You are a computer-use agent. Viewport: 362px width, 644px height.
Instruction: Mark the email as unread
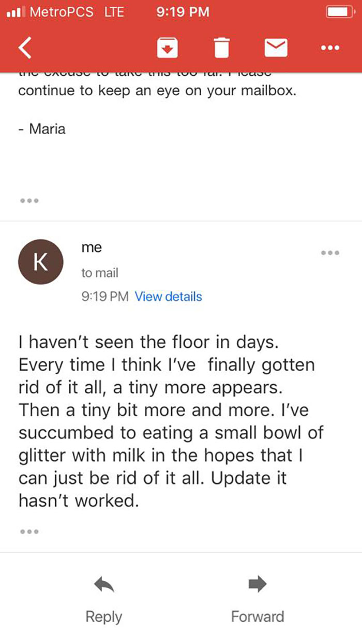tap(276, 47)
